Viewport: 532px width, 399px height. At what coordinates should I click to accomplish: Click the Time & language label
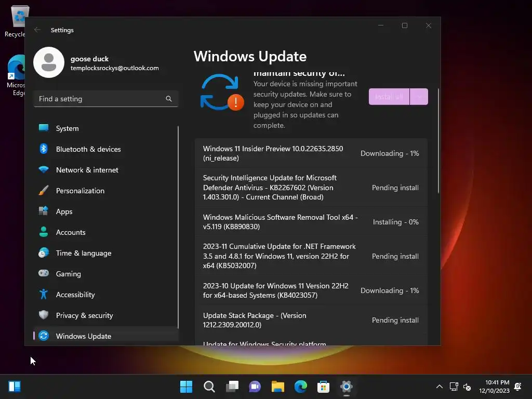(84, 253)
